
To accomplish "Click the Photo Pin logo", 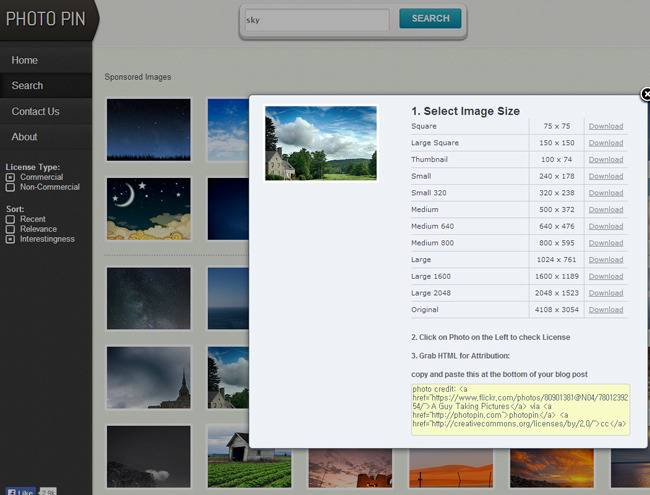I will (46, 19).
